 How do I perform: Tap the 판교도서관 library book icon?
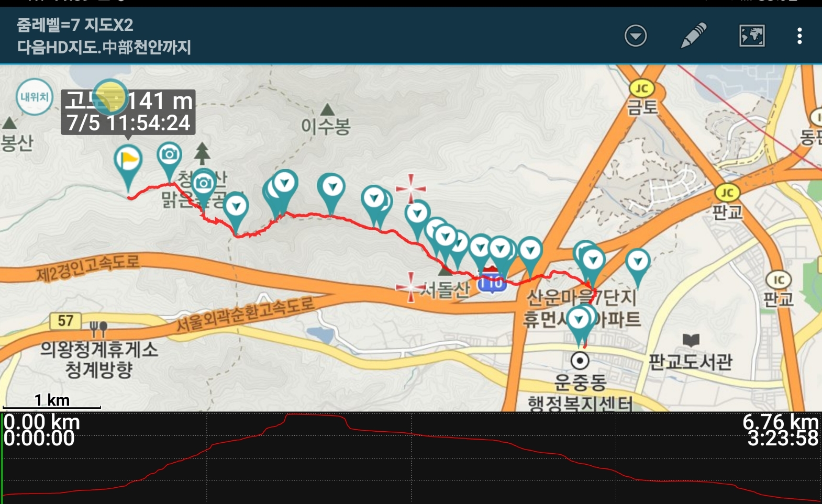[x=691, y=340]
